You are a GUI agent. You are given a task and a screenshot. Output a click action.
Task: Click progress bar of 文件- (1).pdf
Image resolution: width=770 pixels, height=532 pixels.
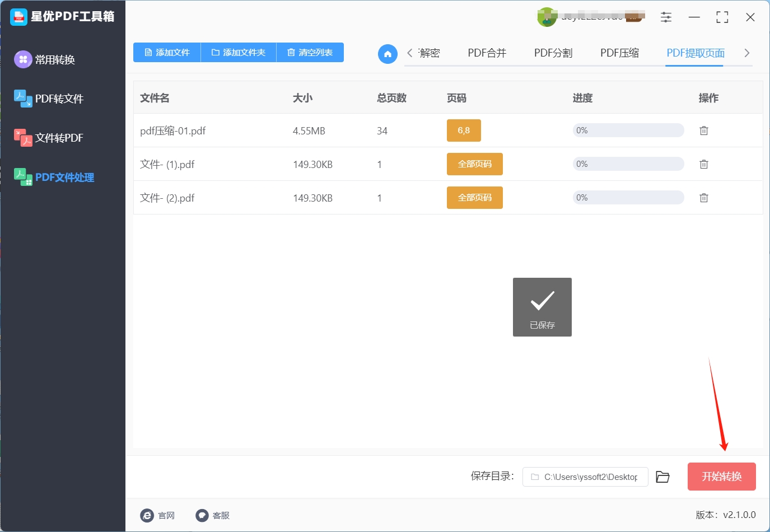click(628, 164)
